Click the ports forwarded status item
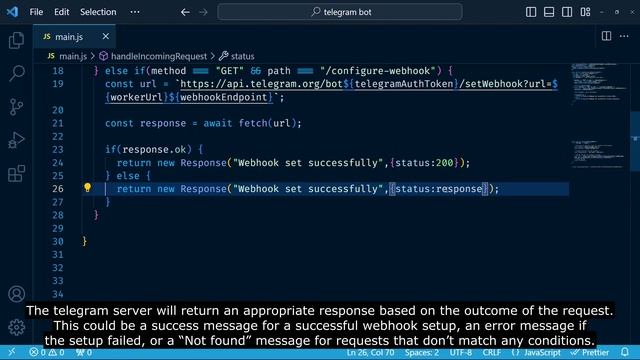 [x=84, y=352]
